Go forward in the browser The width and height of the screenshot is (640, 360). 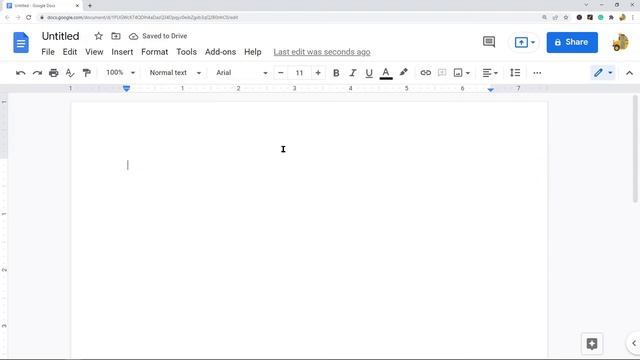(18, 17)
